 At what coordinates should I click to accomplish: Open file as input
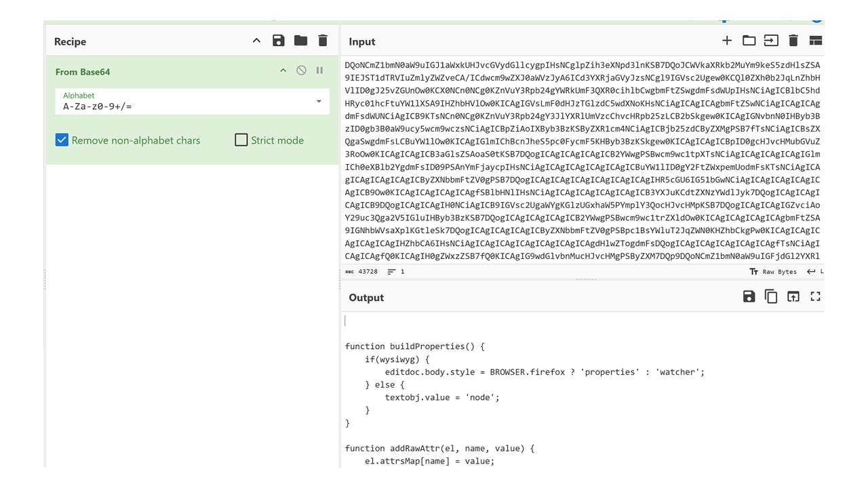pos(771,41)
